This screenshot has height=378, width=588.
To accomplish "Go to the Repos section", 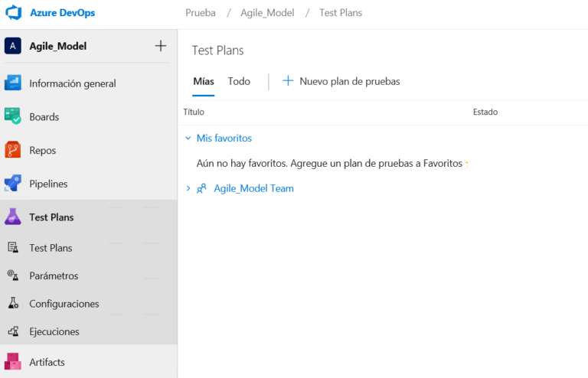I will pyautogui.click(x=43, y=151).
